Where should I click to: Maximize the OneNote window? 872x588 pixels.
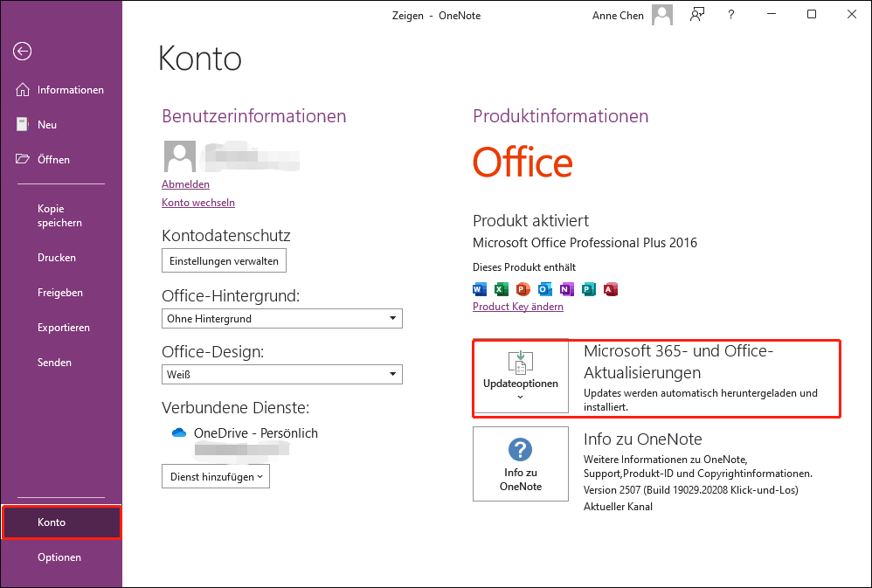coord(812,15)
